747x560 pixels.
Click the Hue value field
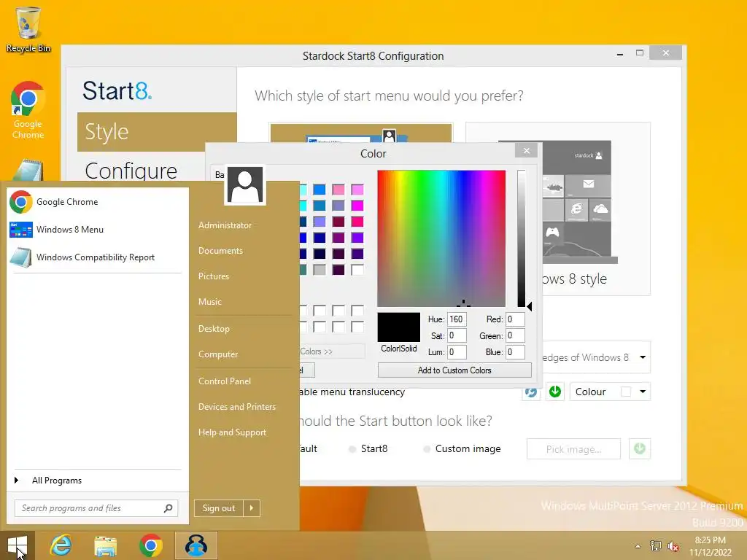[457, 319]
